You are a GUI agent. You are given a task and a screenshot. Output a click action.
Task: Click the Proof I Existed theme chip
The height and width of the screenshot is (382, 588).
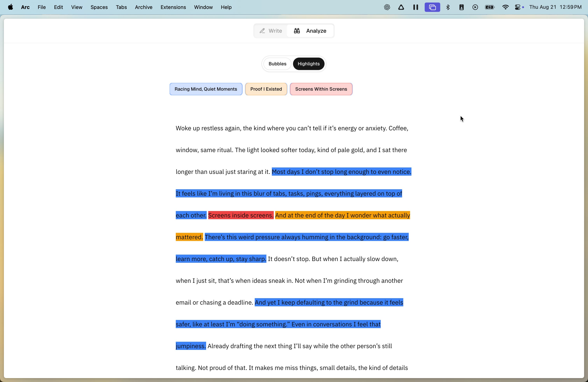pos(266,89)
